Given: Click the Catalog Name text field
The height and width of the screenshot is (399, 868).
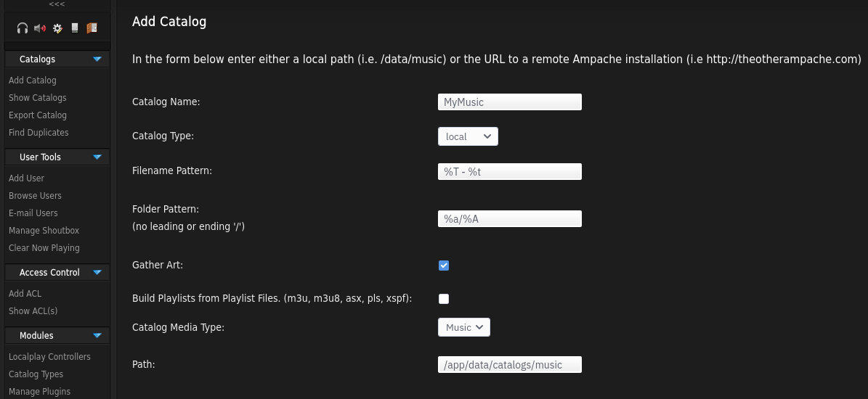Looking at the screenshot, I should (x=509, y=102).
